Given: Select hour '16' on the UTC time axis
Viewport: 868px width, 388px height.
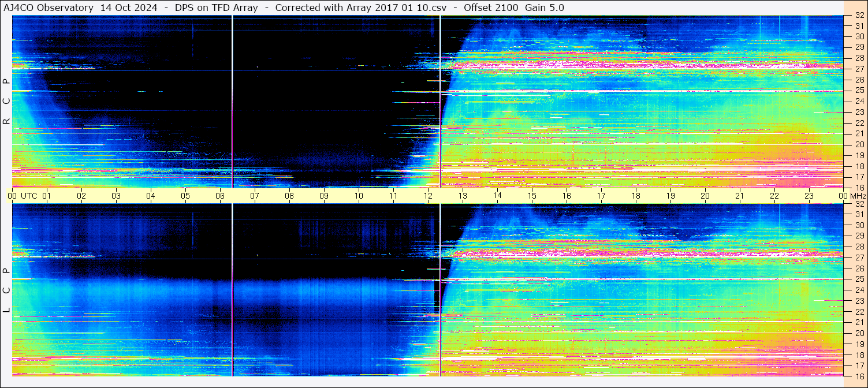Looking at the screenshot, I should coord(567,196).
